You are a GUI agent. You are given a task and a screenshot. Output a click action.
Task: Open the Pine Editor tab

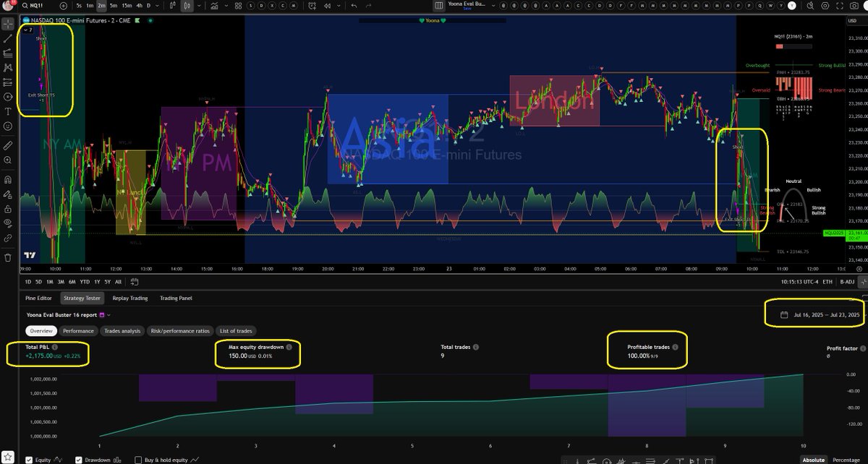click(x=39, y=298)
